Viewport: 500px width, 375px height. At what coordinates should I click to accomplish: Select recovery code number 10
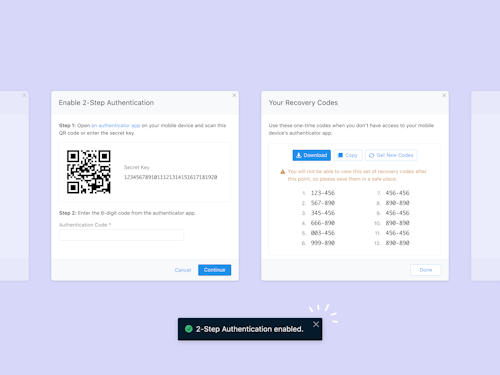coord(397,223)
